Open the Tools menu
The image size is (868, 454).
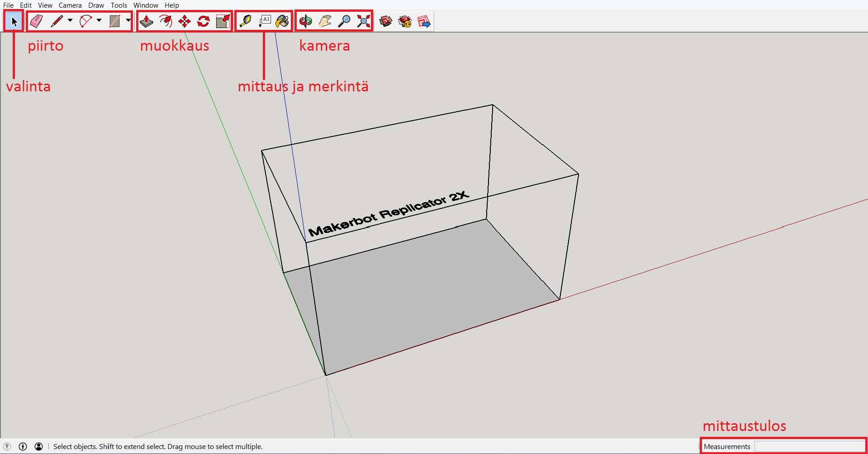[119, 5]
